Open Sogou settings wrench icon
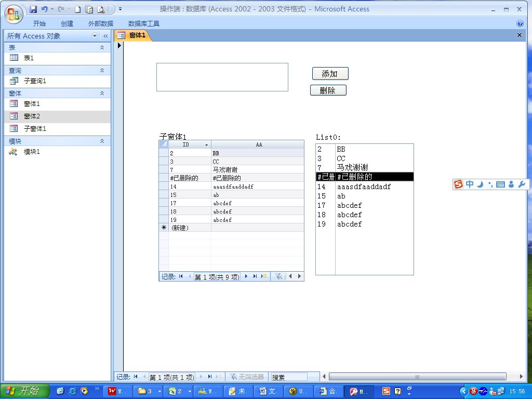The image size is (532, 399). pyautogui.click(x=522, y=184)
